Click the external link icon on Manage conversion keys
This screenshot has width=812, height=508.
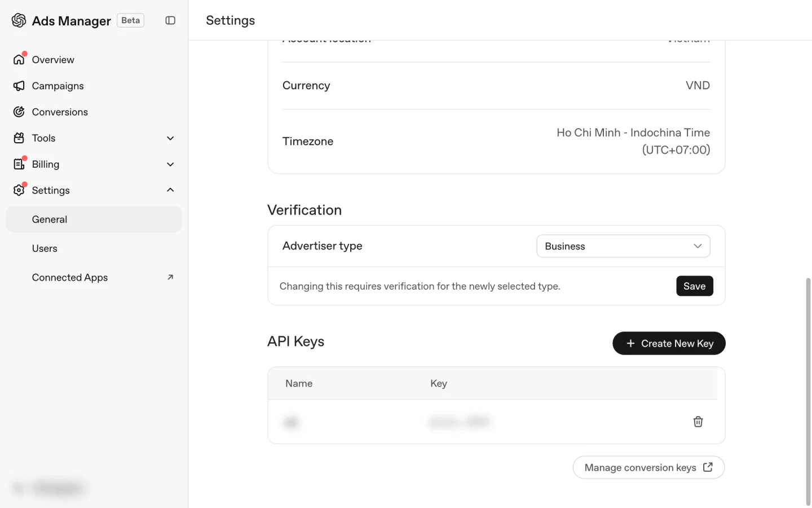[x=708, y=467]
